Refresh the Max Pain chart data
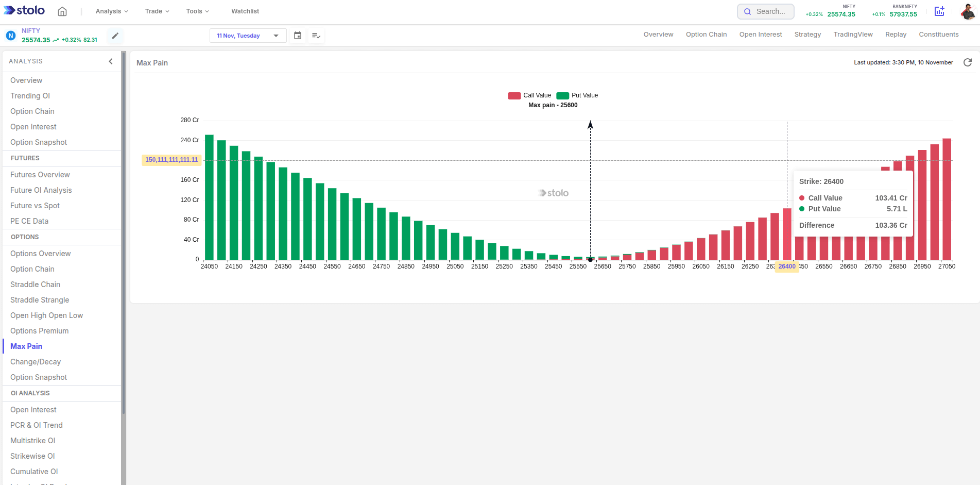The width and height of the screenshot is (980, 485). click(x=968, y=62)
